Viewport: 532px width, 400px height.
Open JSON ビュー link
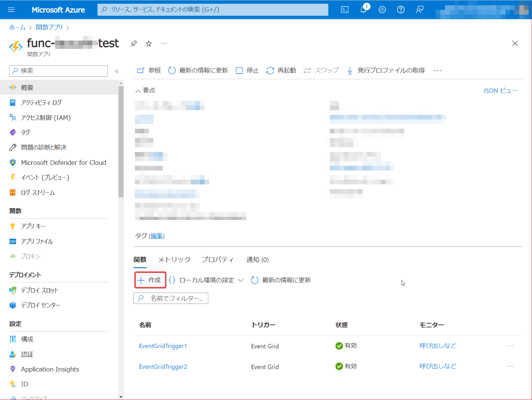pyautogui.click(x=500, y=90)
